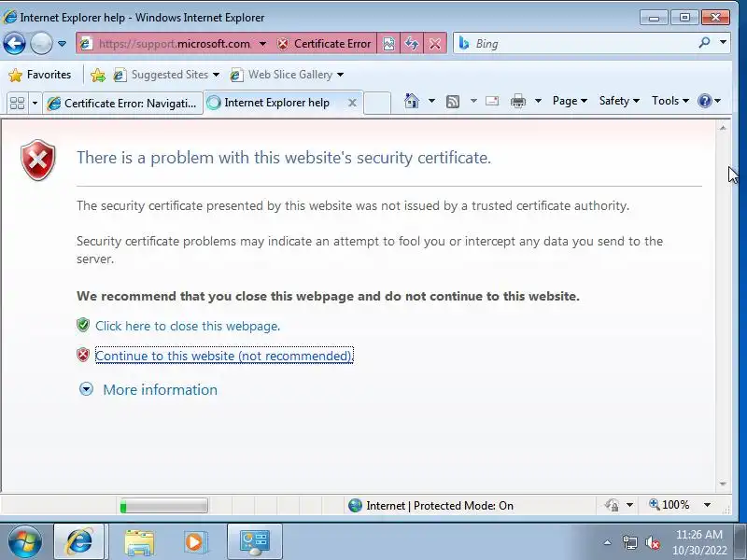Open the Certificate Error security report
This screenshot has width=747, height=560.
click(324, 44)
